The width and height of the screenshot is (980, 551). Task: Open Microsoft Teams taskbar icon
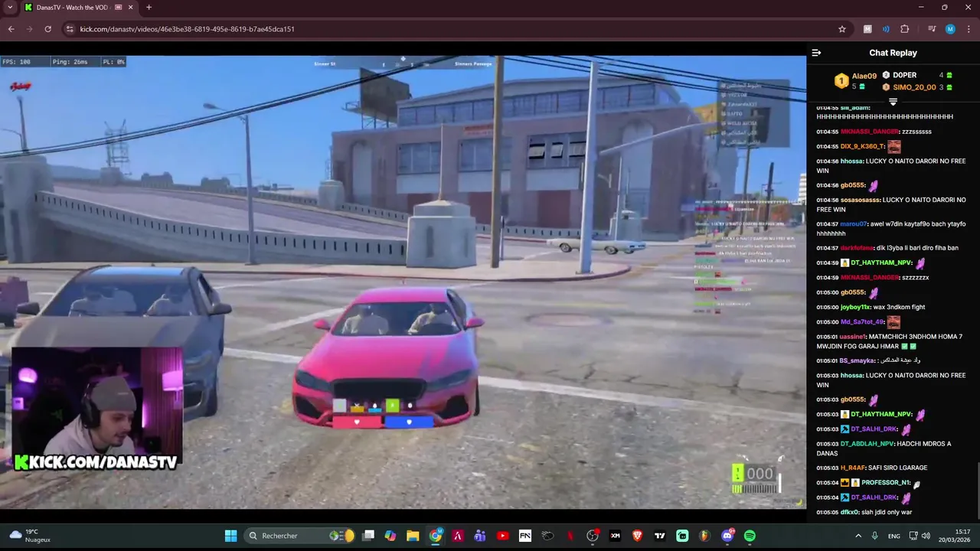[480, 536]
